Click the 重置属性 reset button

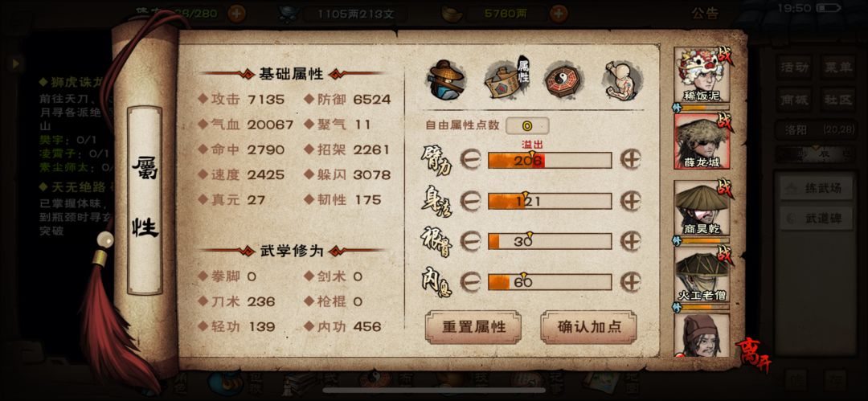coord(473,327)
